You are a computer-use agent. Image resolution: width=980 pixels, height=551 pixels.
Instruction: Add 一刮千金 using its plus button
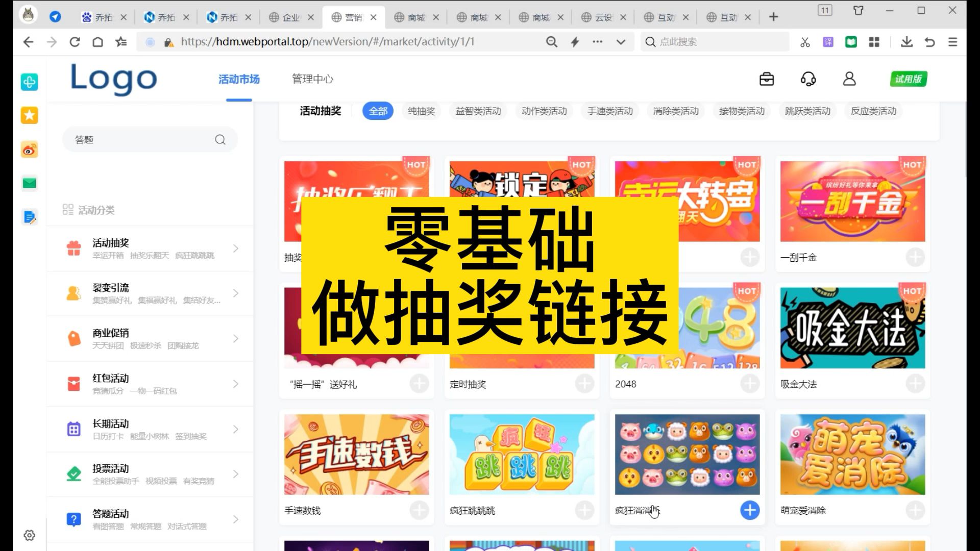point(915,257)
